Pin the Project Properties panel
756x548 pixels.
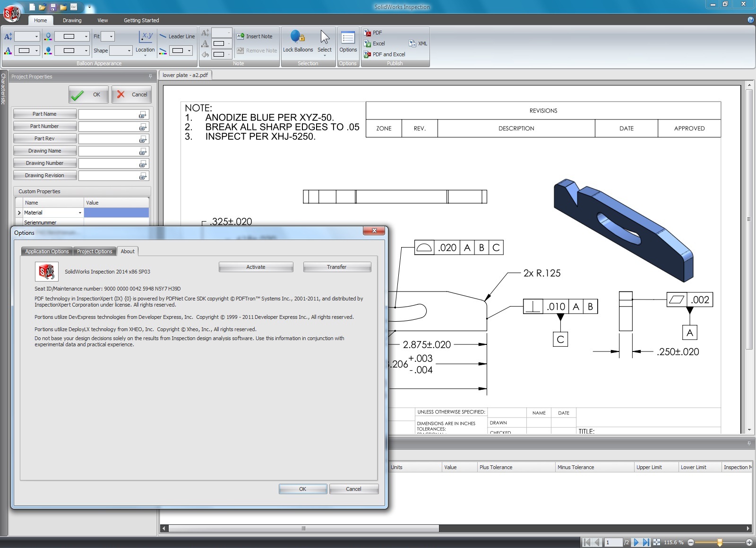(x=151, y=77)
